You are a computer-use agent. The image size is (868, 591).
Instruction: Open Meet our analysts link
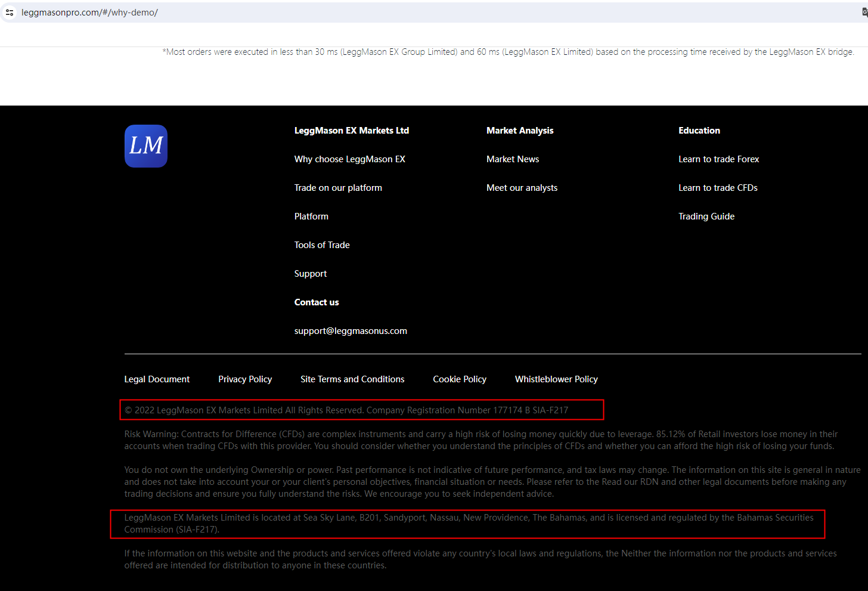pos(522,188)
